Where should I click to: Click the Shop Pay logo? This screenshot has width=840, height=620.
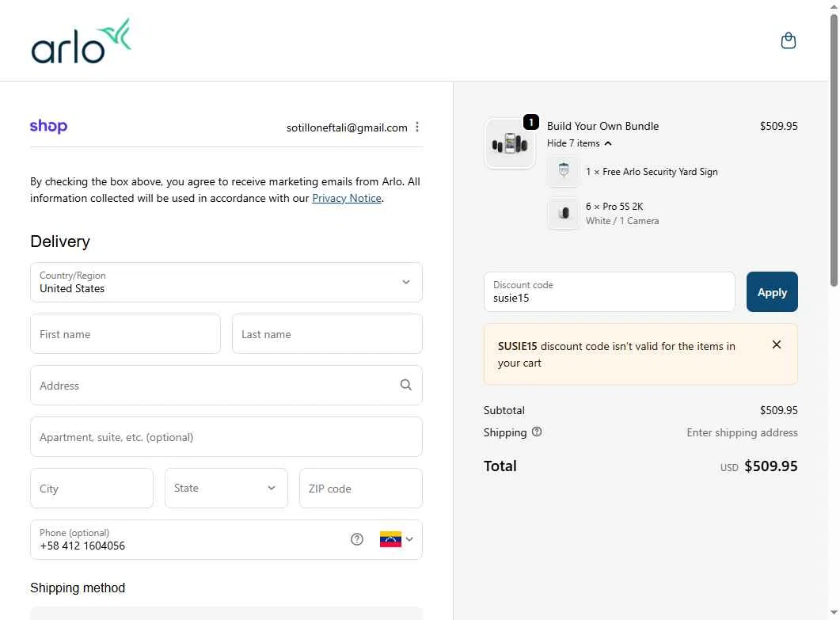(x=48, y=127)
